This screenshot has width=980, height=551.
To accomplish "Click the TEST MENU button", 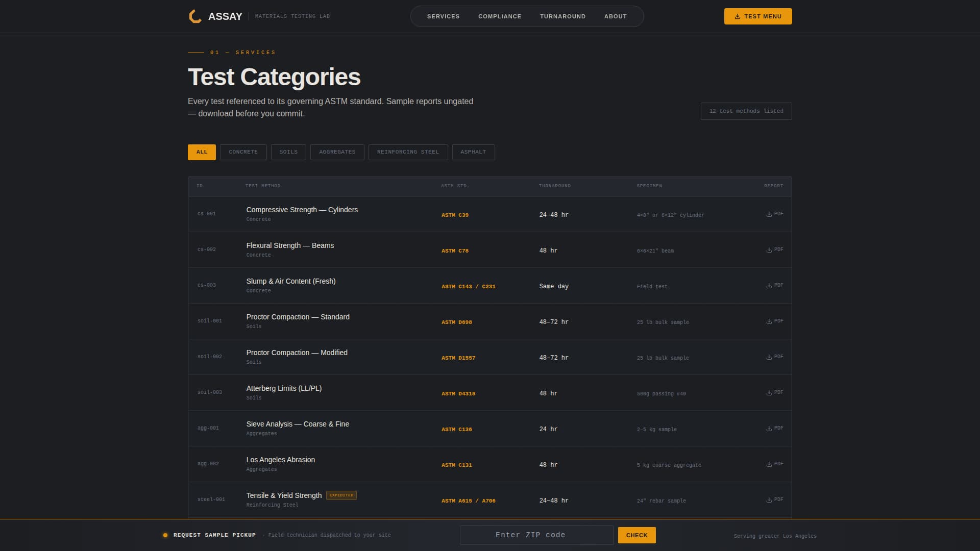I will [757, 16].
